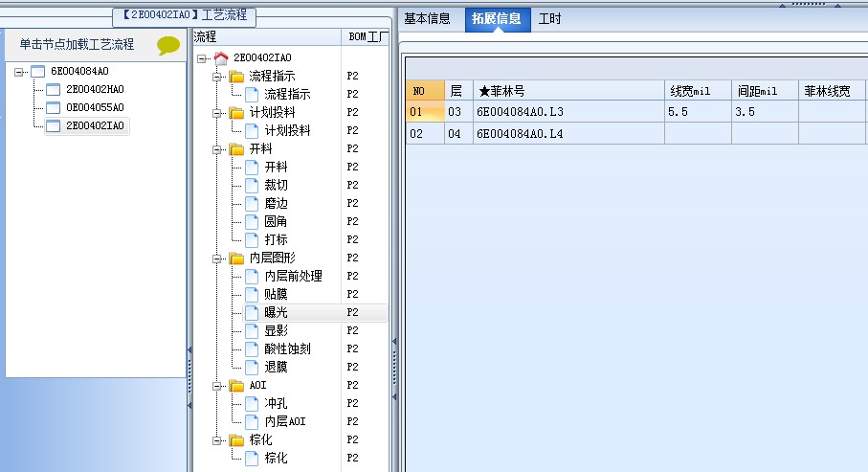Viewport: 868px width, 472px height.
Task: Click the document icon next to 退膜
Action: (x=252, y=368)
